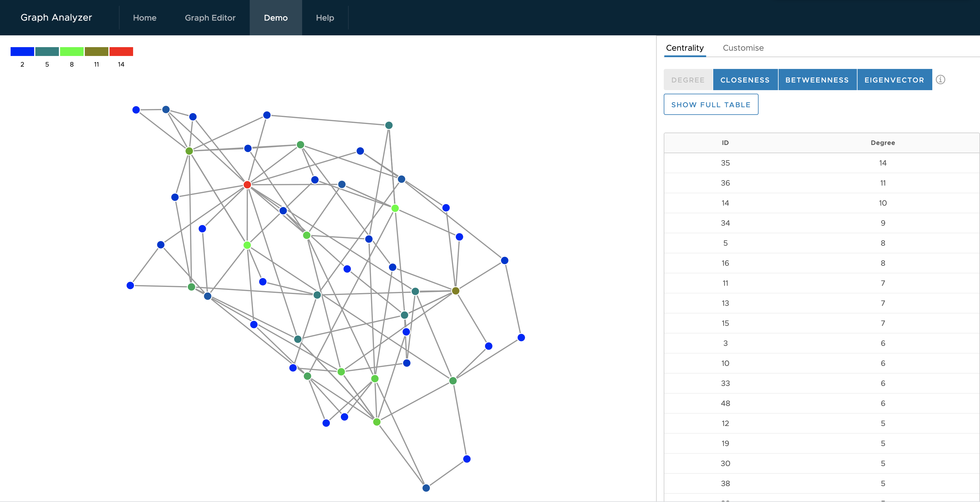Select the Eigenvector centrality button

[x=894, y=80]
